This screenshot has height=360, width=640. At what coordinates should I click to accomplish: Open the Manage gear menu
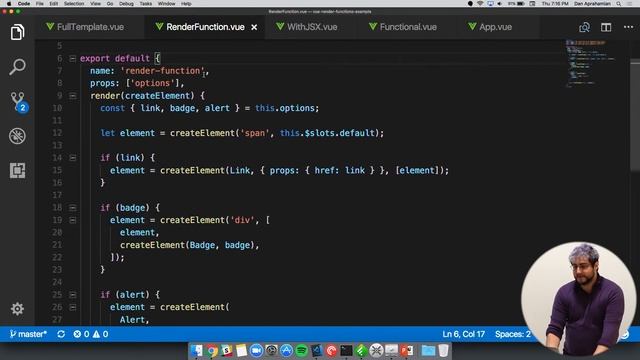17,309
